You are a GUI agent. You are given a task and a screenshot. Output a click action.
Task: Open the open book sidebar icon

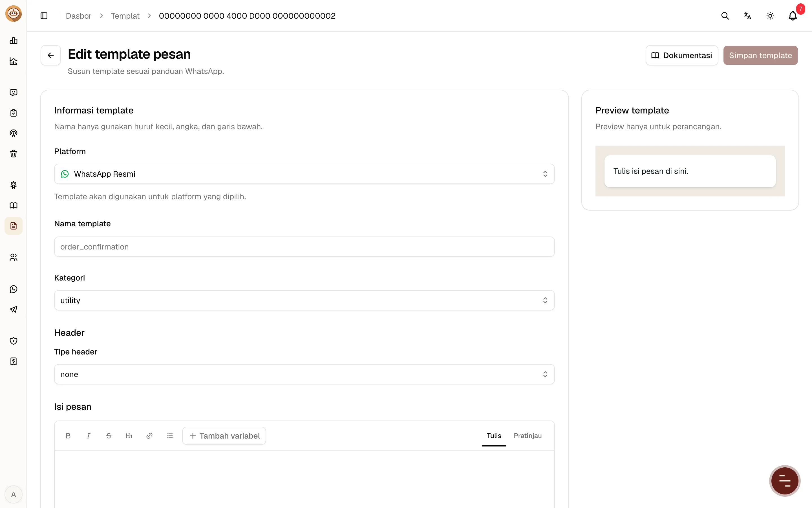[14, 206]
